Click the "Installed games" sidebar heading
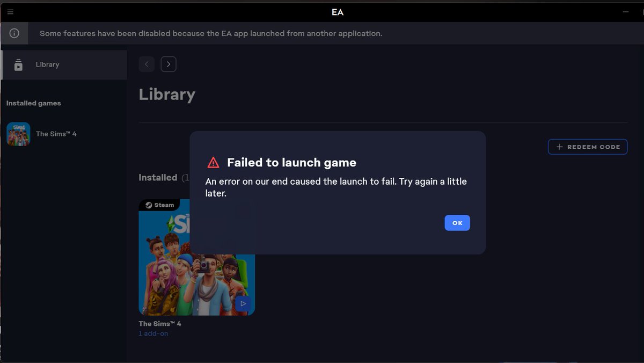 (34, 103)
